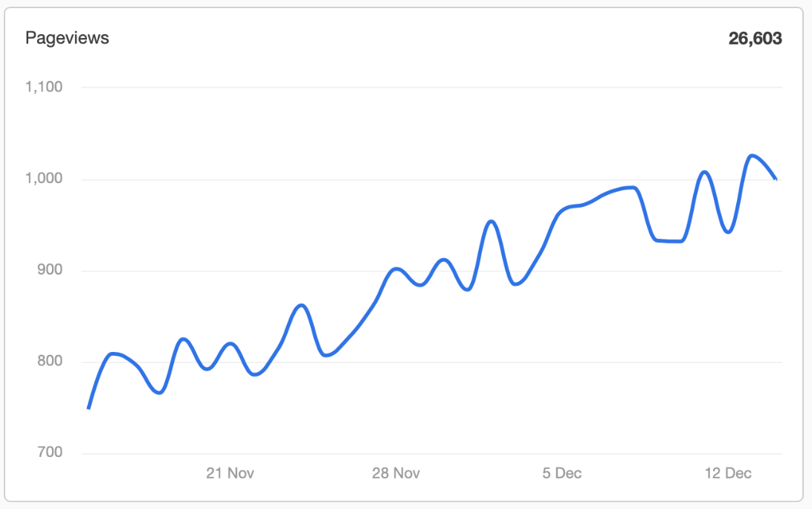Click the sharp peak between 28 Nov and 5 Dec
Image resolution: width=812 pixels, height=509 pixels.
coord(491,222)
